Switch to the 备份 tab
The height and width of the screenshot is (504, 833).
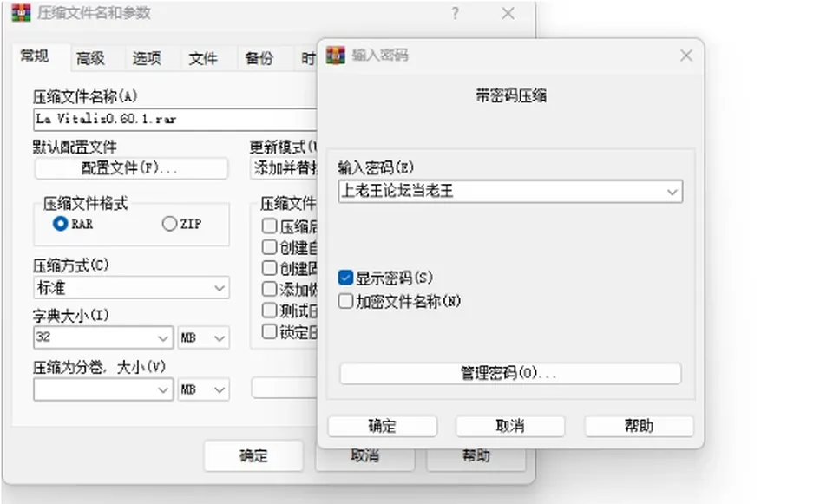(259, 58)
